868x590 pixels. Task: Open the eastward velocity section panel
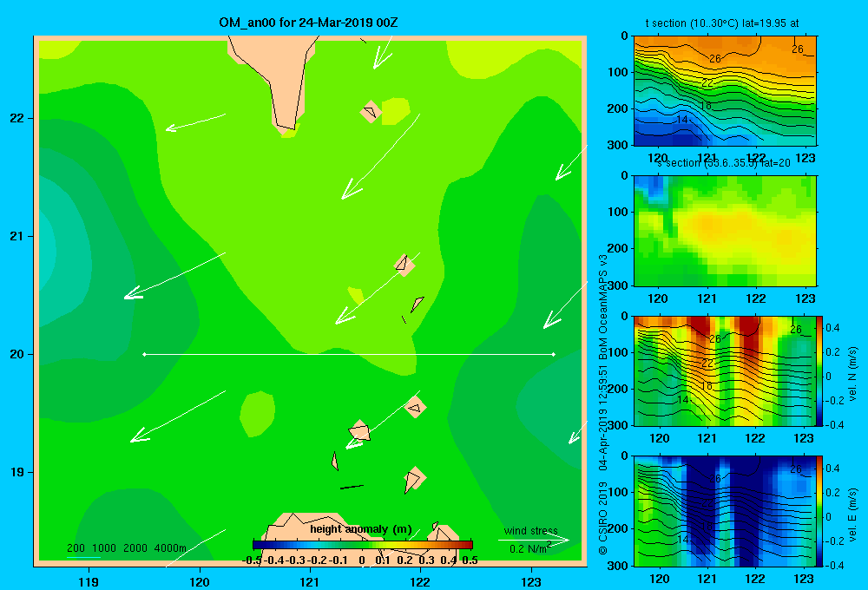click(725, 511)
